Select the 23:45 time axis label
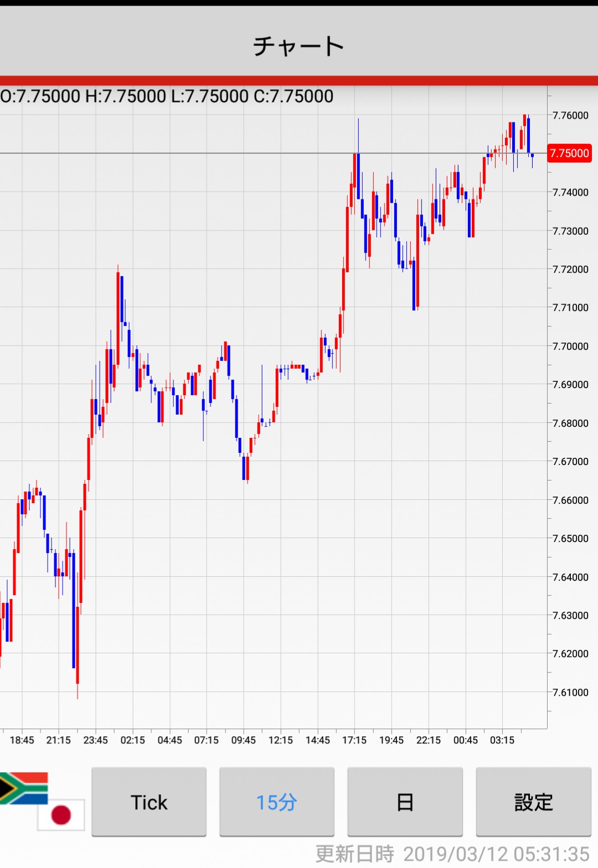 click(96, 740)
